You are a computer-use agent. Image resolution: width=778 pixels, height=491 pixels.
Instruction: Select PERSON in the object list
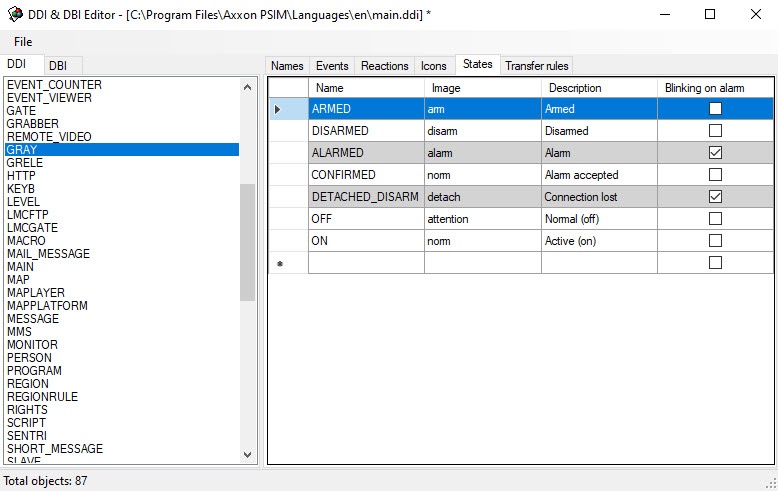coord(29,358)
